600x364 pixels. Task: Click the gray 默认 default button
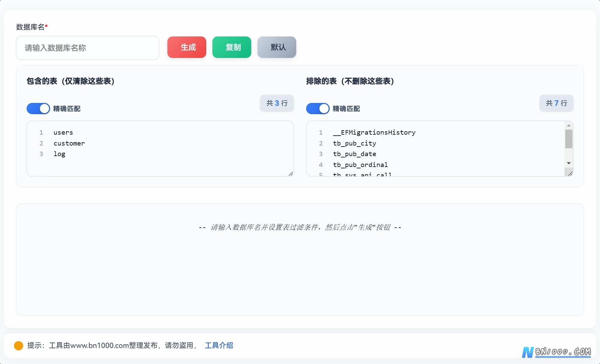pyautogui.click(x=277, y=47)
